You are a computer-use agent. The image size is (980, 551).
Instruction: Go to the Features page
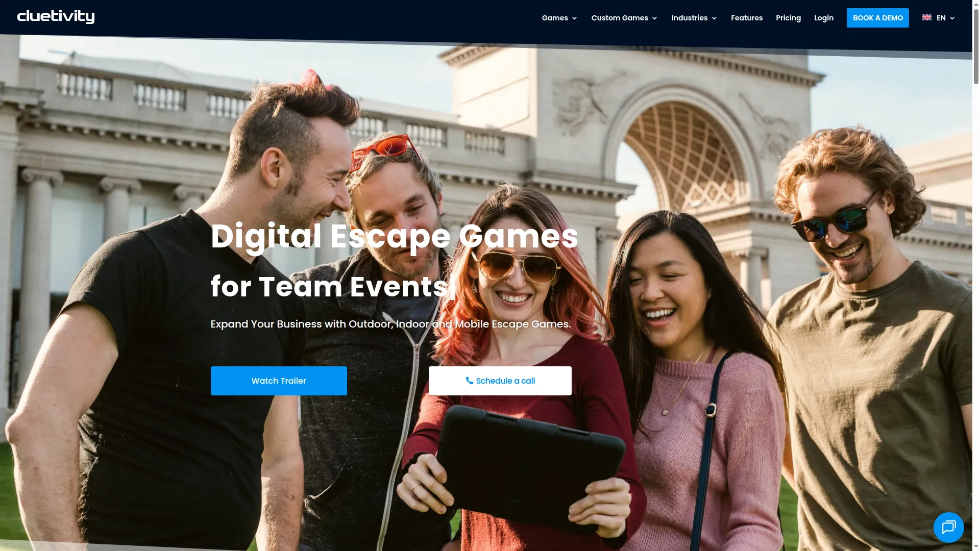coord(747,18)
